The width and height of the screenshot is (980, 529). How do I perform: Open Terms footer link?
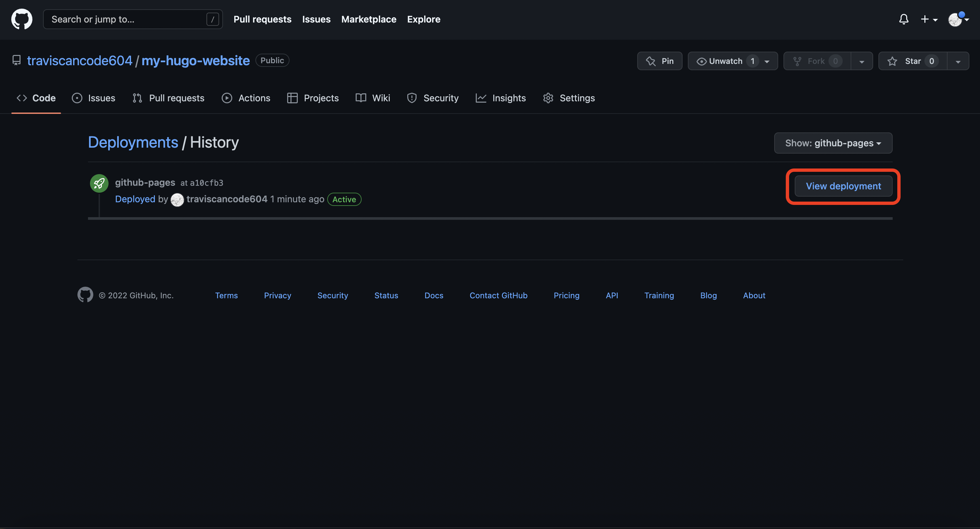(x=226, y=295)
